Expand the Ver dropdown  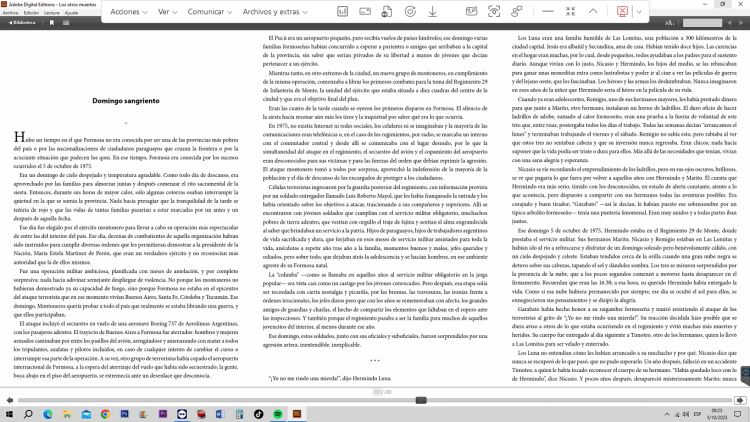(x=173, y=11)
